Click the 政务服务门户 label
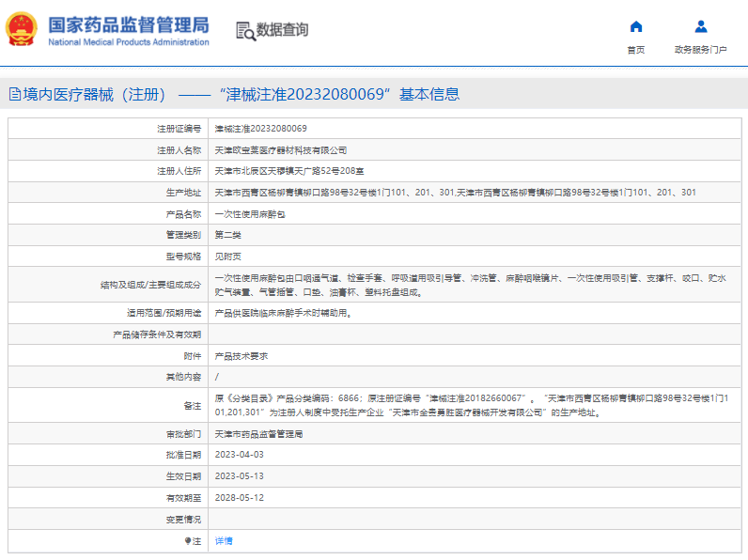Viewport: 748px width, 560px height. (x=701, y=50)
